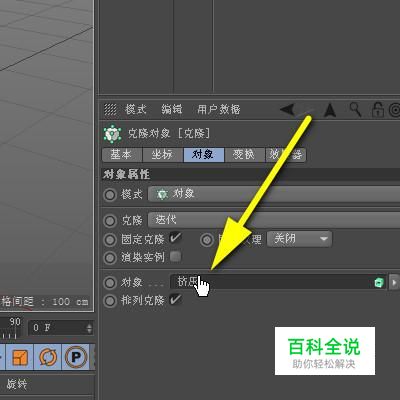Click the frame field stepper arrows
This screenshot has height=400, width=400.
tap(89, 328)
